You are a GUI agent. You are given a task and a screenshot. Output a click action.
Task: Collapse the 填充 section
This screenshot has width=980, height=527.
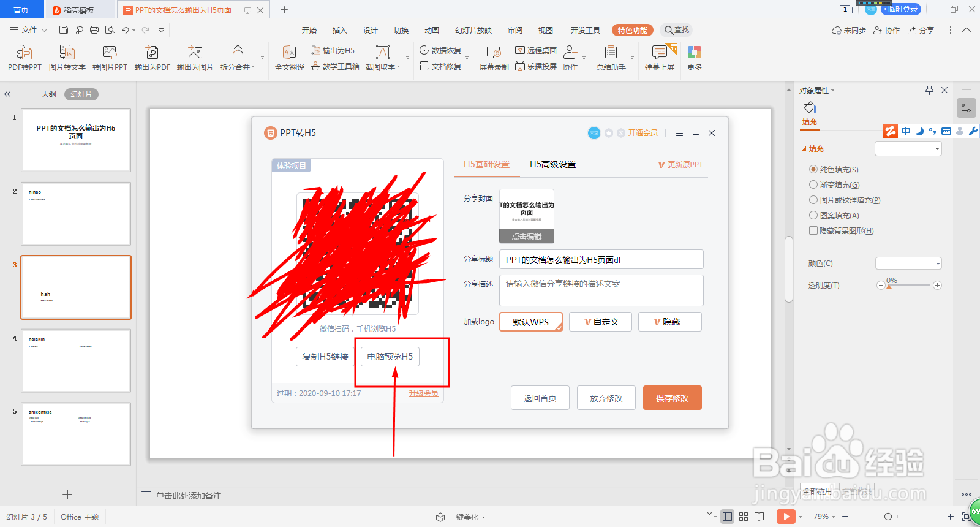[x=804, y=149]
